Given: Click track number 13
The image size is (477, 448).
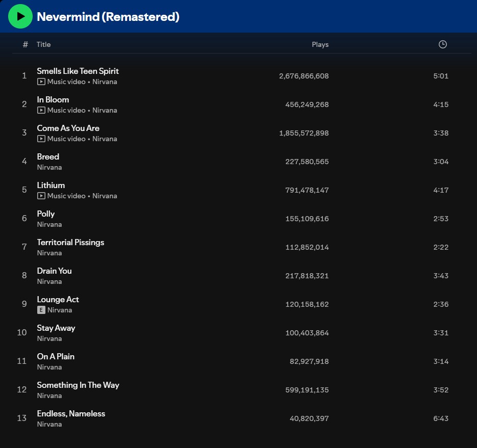Looking at the screenshot, I should click(22, 418).
